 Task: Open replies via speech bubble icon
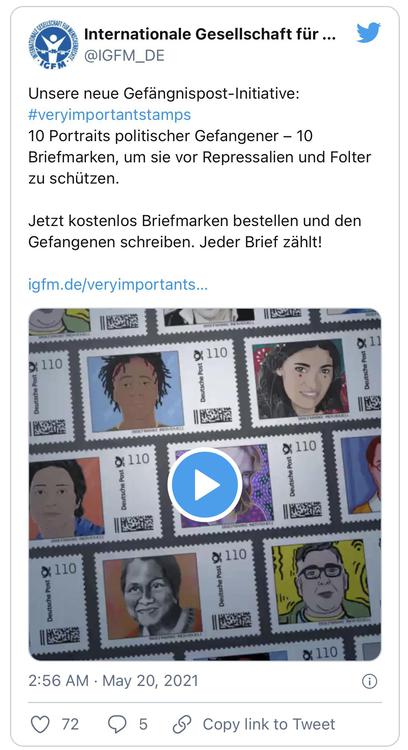pyautogui.click(x=117, y=724)
